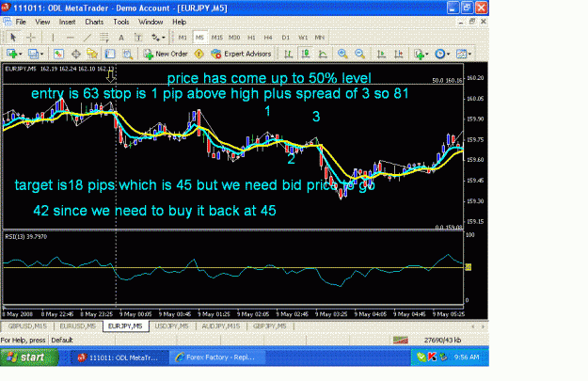
Task: Activate the ODL MetaTrader taskbar button
Action: pyautogui.click(x=120, y=357)
